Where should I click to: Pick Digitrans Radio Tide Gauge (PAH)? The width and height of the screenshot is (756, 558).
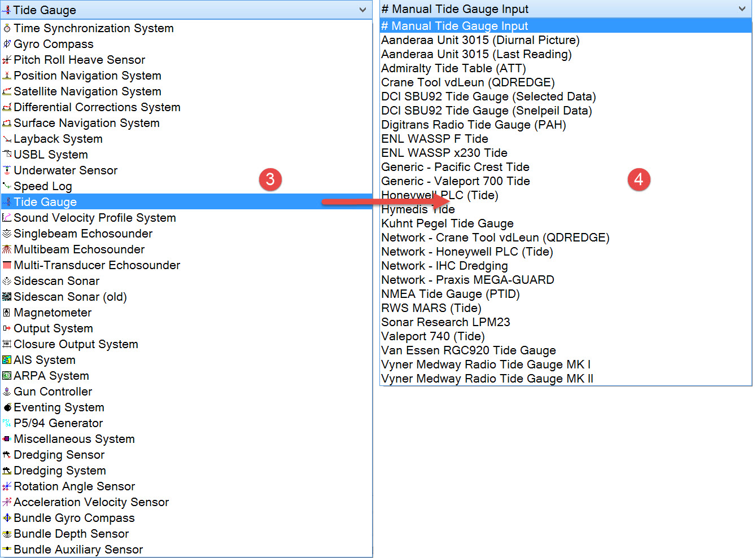566,125
